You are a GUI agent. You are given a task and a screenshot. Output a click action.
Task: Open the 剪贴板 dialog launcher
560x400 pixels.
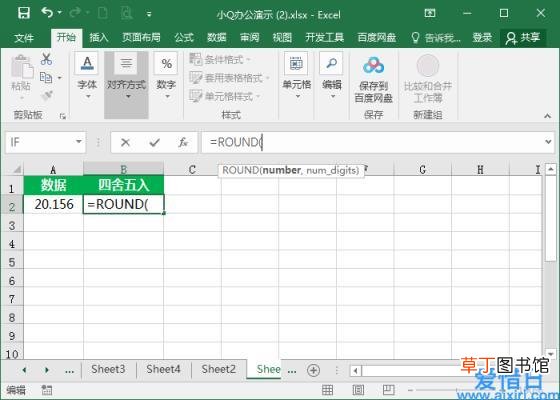(63, 116)
